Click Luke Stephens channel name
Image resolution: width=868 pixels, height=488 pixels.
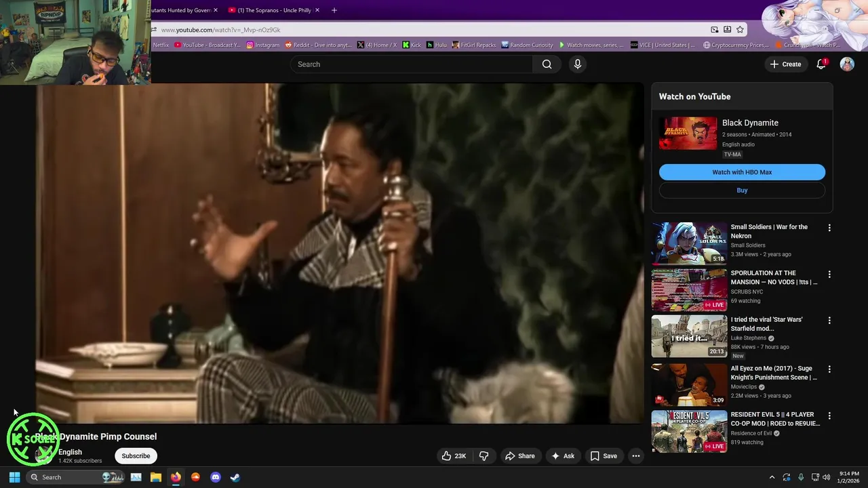pyautogui.click(x=748, y=338)
